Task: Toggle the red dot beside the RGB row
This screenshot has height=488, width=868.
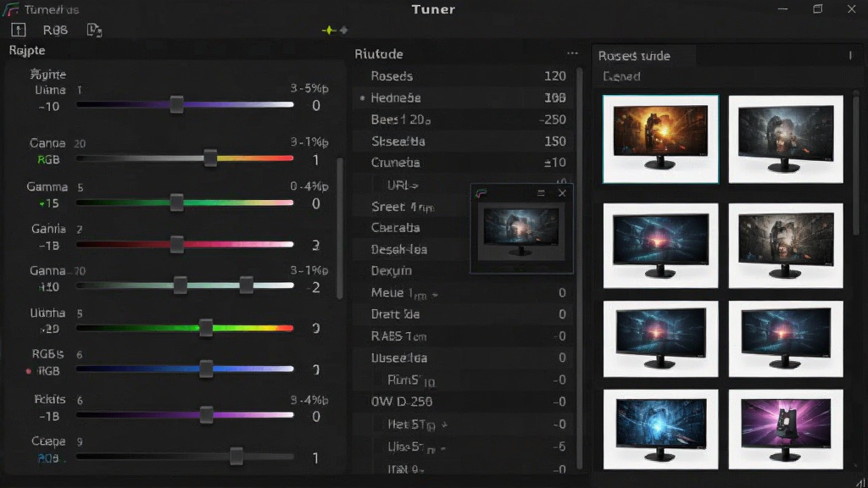Action: tap(29, 371)
